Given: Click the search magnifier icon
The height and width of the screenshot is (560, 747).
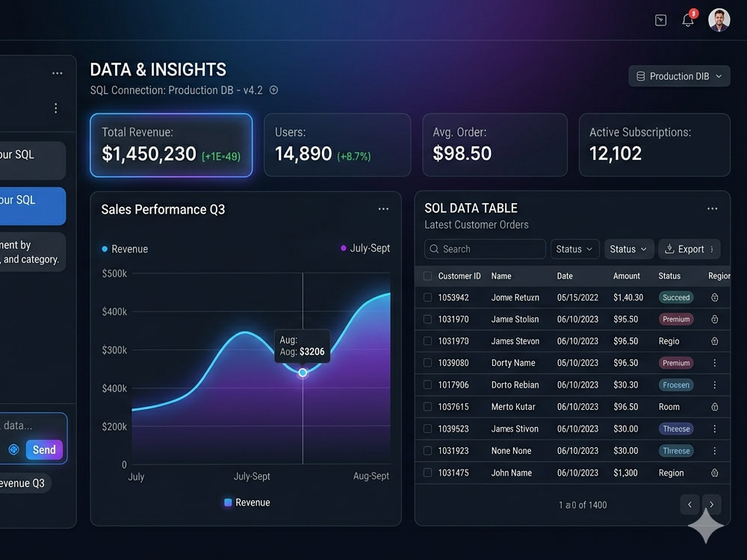Looking at the screenshot, I should (x=434, y=249).
